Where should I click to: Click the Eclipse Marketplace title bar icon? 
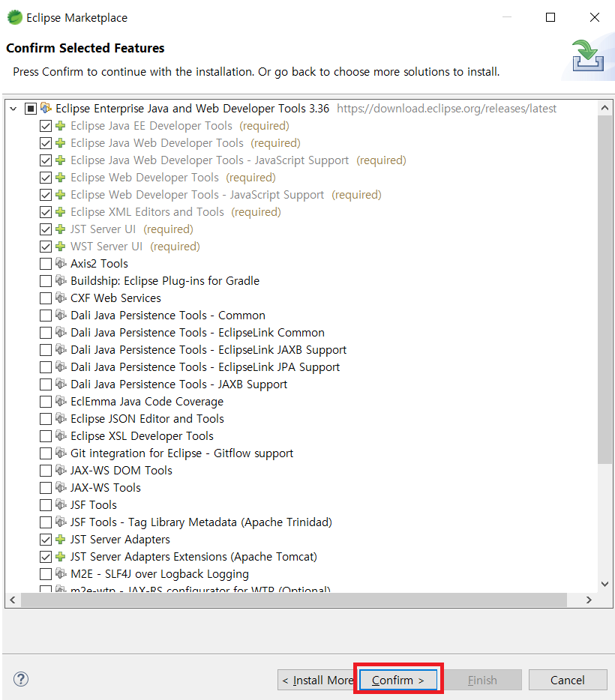coord(15,17)
